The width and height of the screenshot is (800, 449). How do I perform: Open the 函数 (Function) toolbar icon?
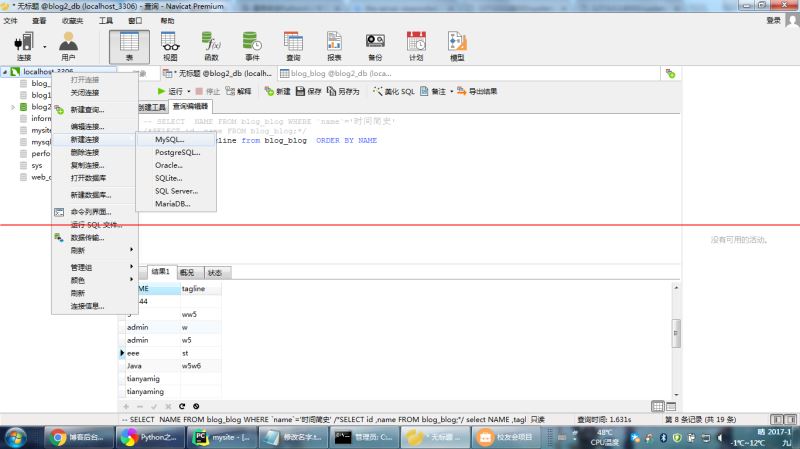pos(211,46)
